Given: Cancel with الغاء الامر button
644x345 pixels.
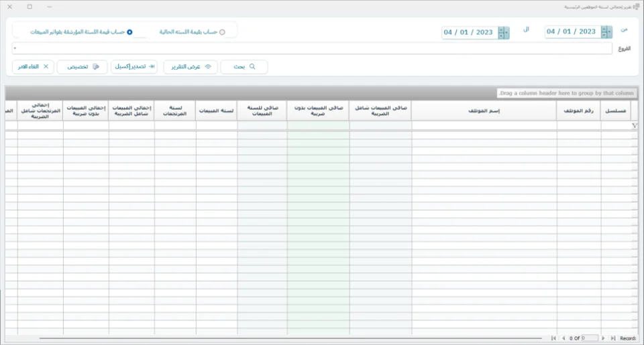Looking at the screenshot, I should 33,67.
